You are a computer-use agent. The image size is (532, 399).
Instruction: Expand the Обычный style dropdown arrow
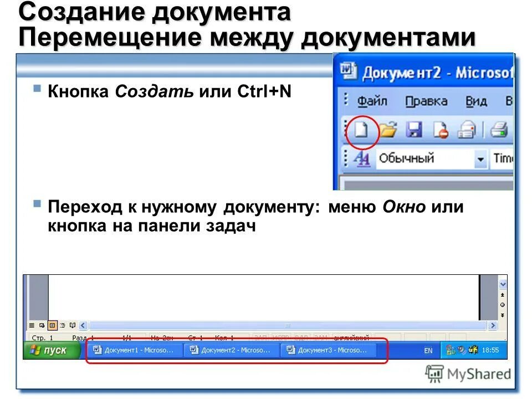click(x=480, y=159)
